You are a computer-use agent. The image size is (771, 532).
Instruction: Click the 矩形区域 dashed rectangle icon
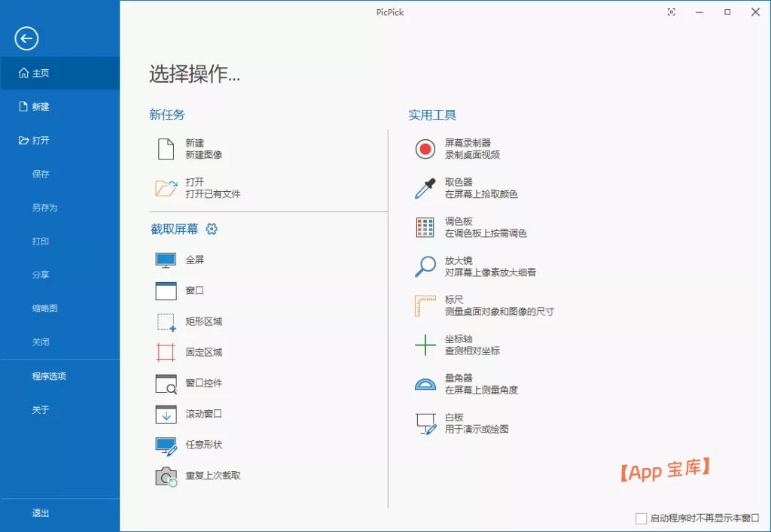click(166, 322)
